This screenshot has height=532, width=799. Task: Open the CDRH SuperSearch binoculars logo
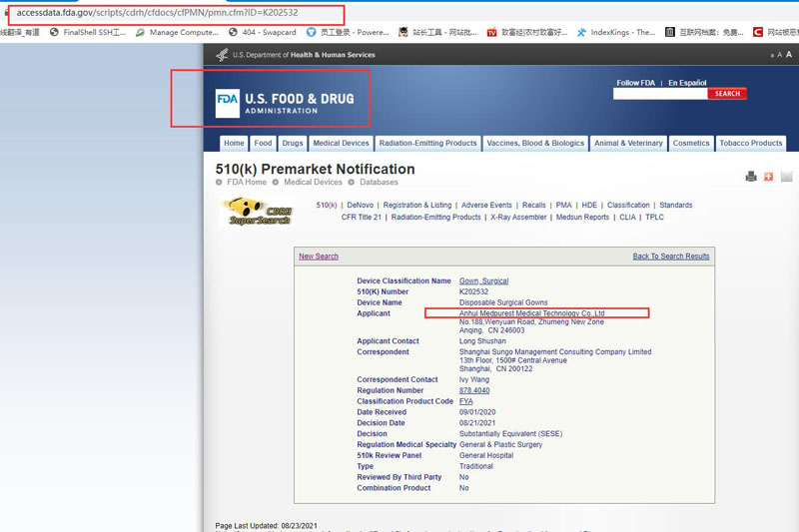(x=259, y=212)
